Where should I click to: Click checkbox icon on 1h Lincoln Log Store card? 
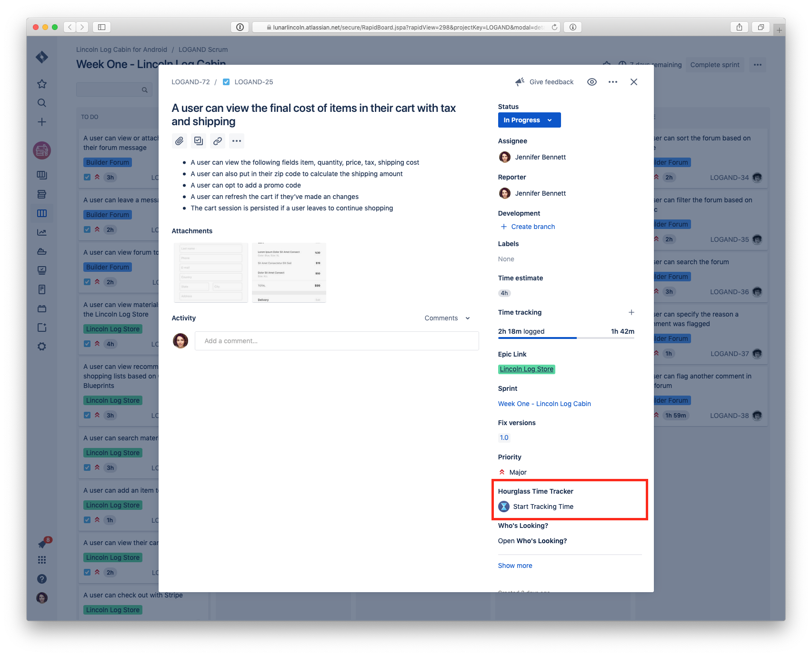[x=87, y=520]
